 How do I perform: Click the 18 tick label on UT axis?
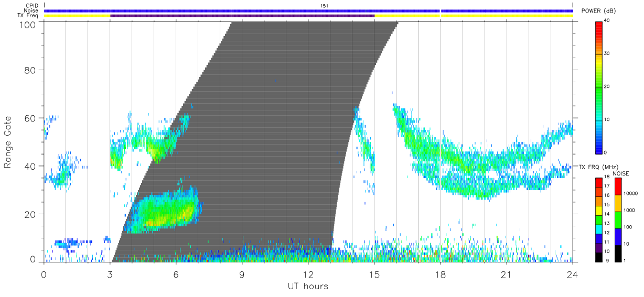[440, 274]
